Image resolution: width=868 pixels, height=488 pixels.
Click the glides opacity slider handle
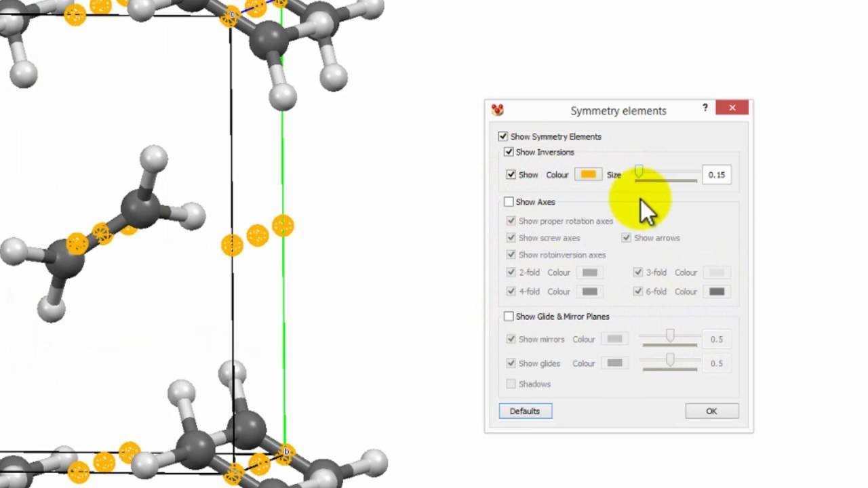tap(670, 361)
